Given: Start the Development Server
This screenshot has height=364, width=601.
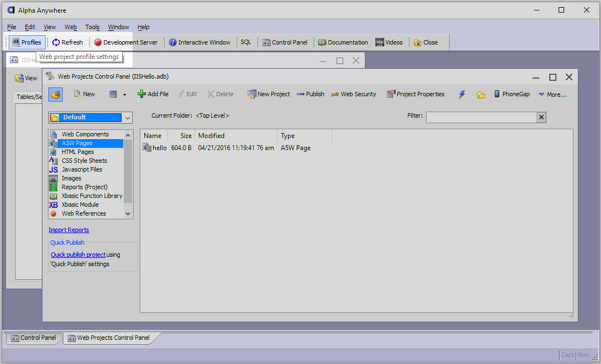Looking at the screenshot, I should click(125, 42).
